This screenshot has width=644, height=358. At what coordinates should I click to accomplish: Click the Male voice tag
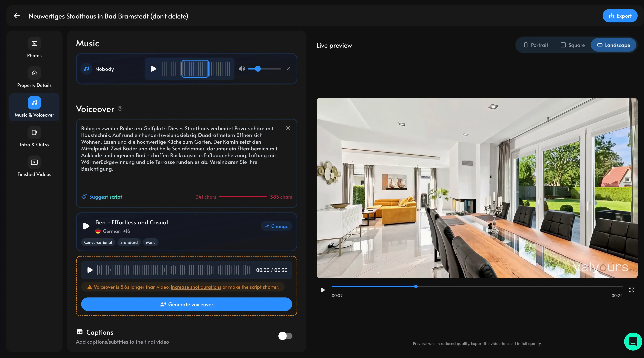point(151,242)
